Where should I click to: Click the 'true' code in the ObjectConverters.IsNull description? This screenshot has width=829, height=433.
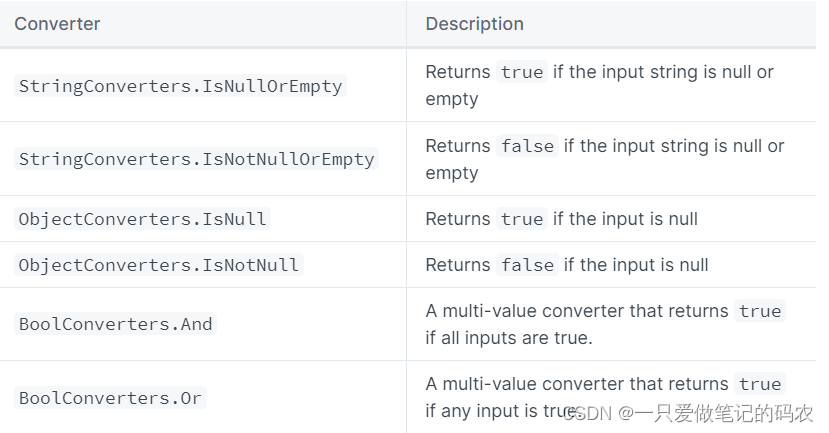522,219
